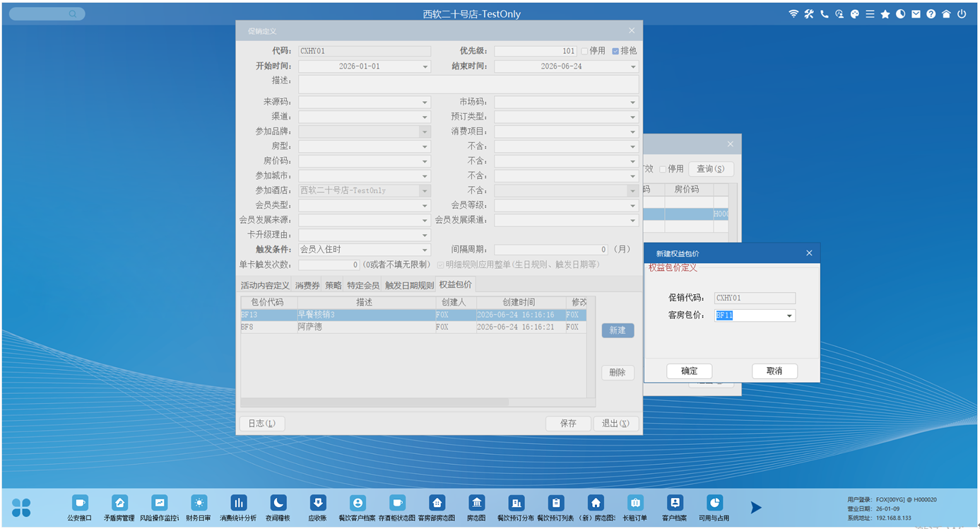Click the 优先级 input field

(536, 51)
